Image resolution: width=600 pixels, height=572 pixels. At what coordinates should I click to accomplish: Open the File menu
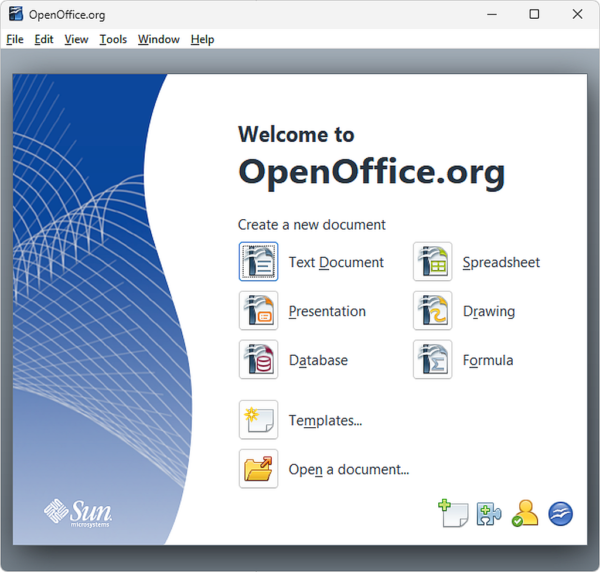(15, 39)
